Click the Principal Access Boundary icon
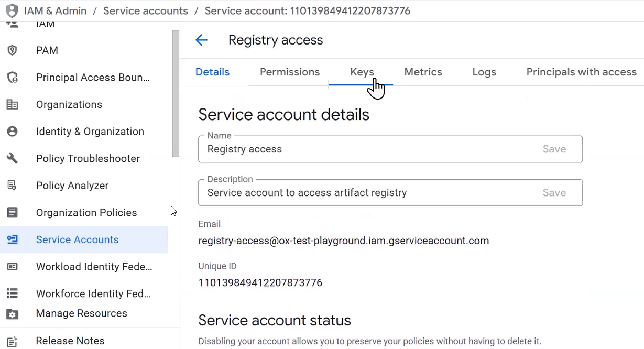The height and width of the screenshot is (349, 644). point(12,78)
